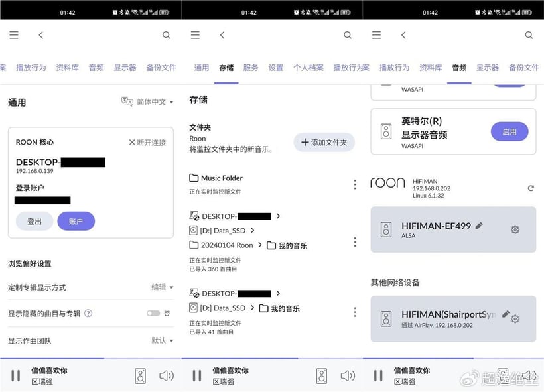Tap search icon on the 存储 screen
The height and width of the screenshot is (392, 544).
[x=347, y=35]
